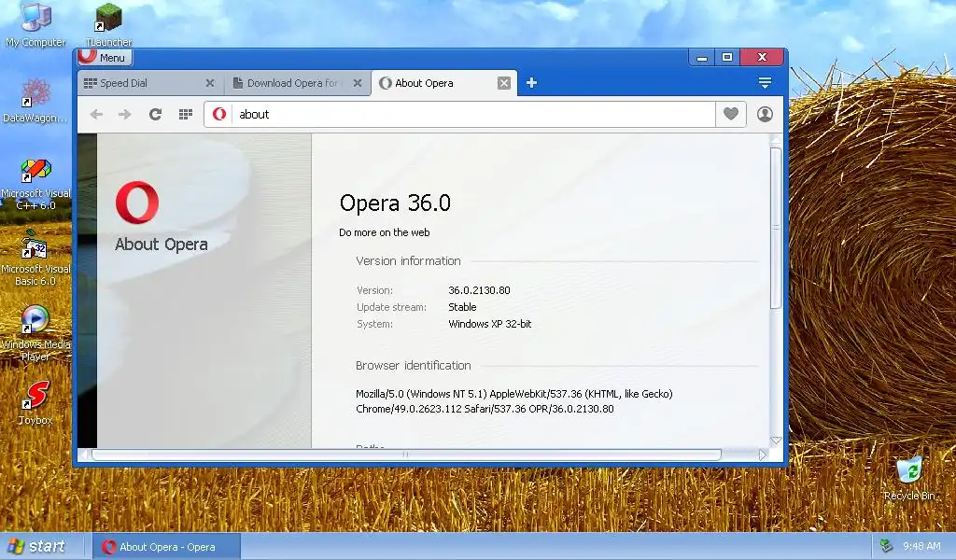The width and height of the screenshot is (956, 560).
Task: Open a new tab with plus button
Action: 531,83
